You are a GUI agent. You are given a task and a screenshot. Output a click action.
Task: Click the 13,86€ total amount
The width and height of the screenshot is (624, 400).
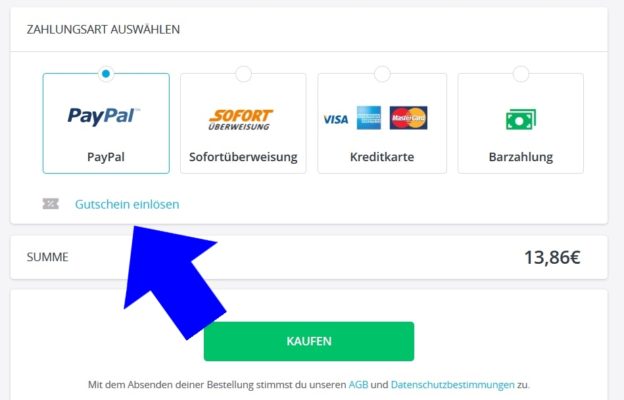[x=552, y=257]
